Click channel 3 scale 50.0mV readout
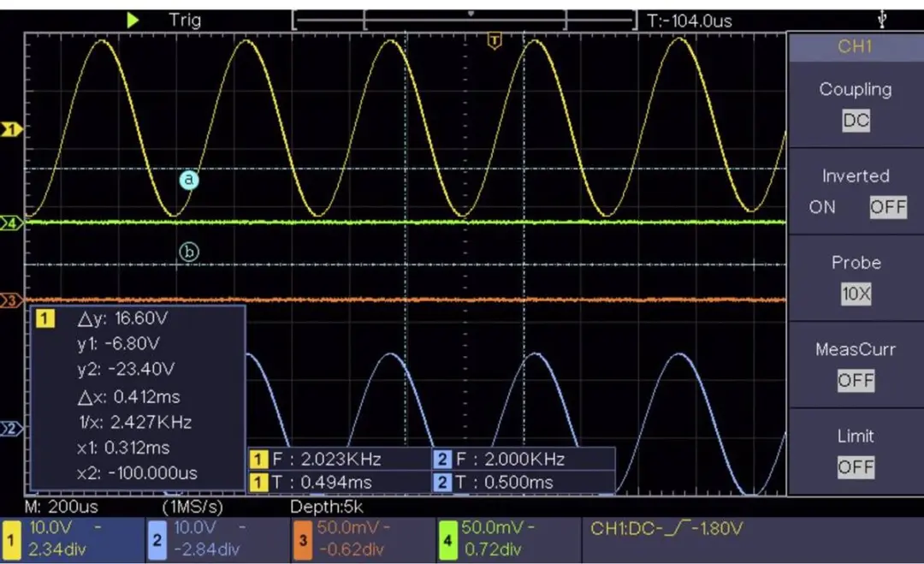 (347, 527)
